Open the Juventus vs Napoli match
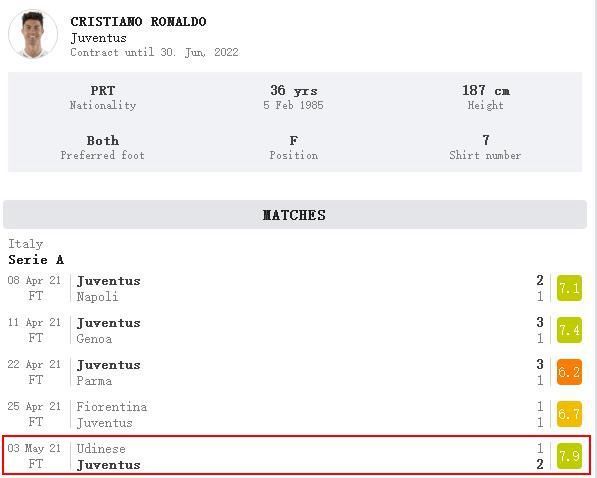 click(295, 288)
